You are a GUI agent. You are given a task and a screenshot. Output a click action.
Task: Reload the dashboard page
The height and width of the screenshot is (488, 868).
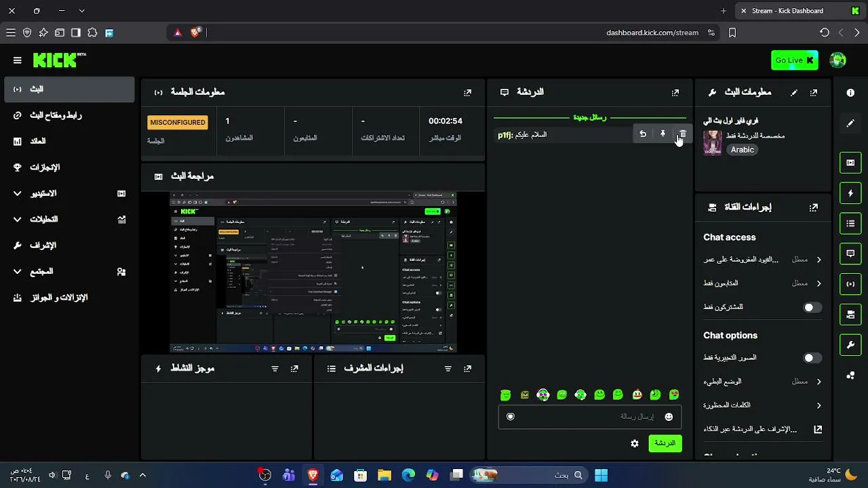(x=825, y=33)
